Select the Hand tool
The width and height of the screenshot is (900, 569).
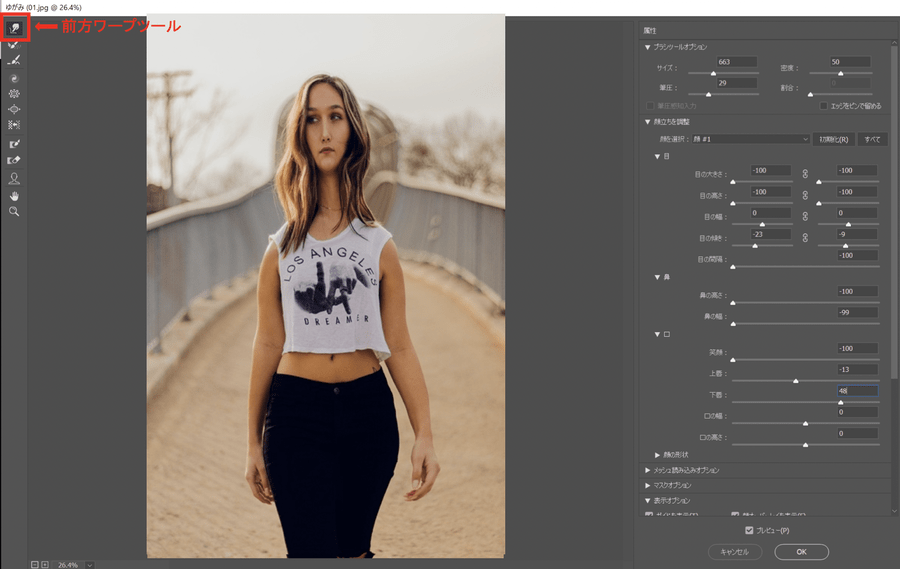point(14,196)
